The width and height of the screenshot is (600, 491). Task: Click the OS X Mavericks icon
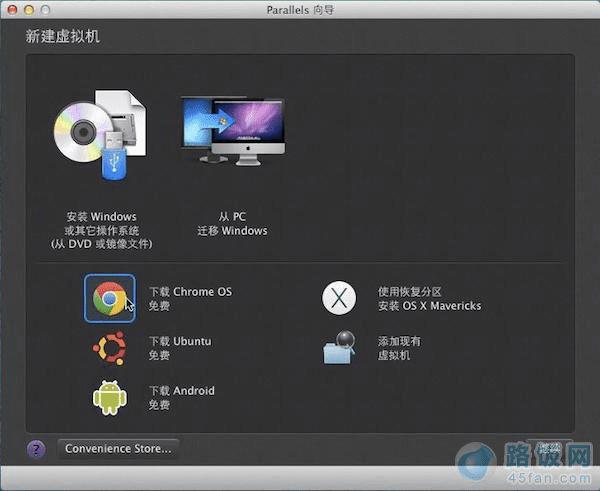pyautogui.click(x=339, y=298)
